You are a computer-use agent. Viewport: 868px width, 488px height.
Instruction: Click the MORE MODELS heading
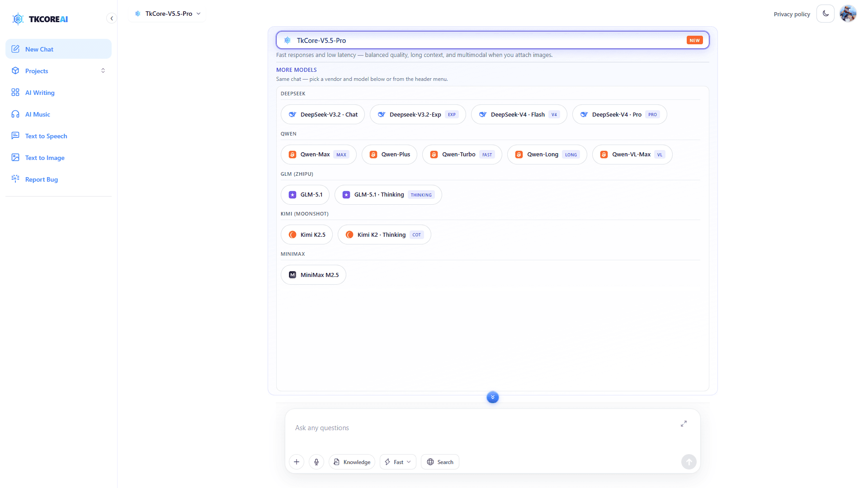coord(297,70)
